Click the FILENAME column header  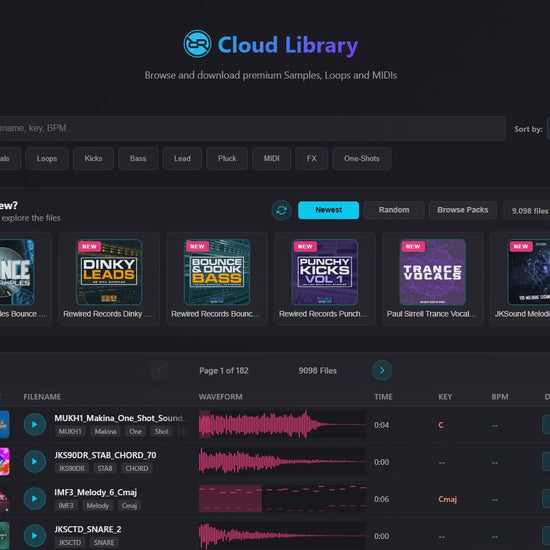pyautogui.click(x=42, y=397)
